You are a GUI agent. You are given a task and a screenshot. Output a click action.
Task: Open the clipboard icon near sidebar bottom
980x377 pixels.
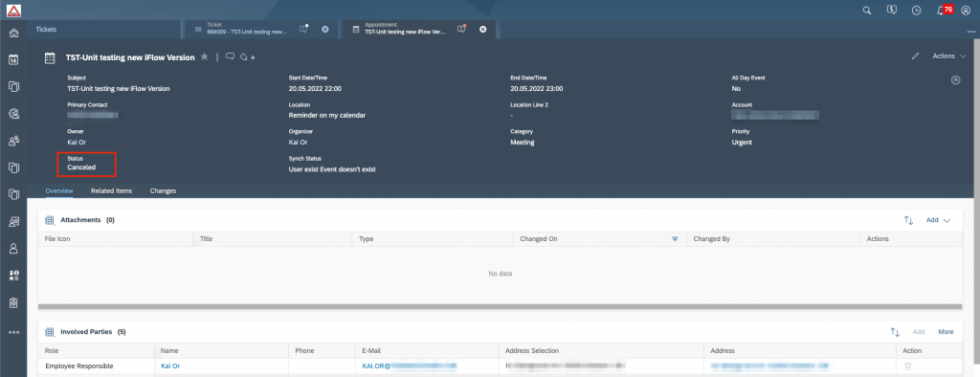[x=13, y=302]
